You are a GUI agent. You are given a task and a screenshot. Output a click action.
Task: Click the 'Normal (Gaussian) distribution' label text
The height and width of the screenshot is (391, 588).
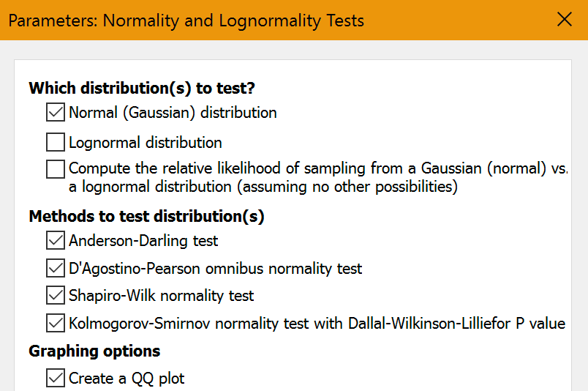pos(173,113)
